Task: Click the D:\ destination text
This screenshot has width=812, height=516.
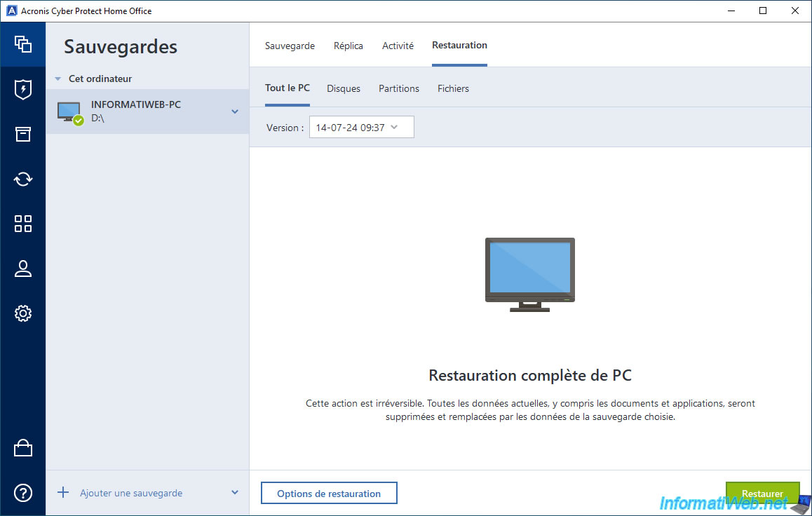Action: pyautogui.click(x=98, y=118)
